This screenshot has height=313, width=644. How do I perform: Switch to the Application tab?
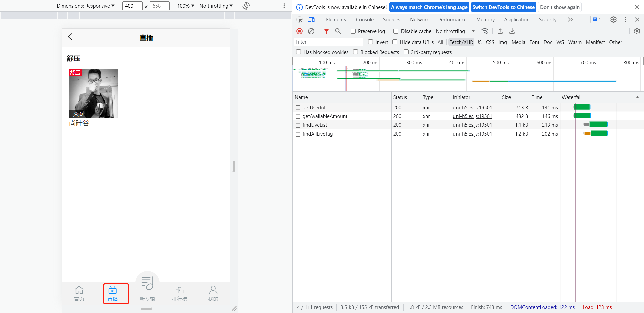pyautogui.click(x=517, y=20)
